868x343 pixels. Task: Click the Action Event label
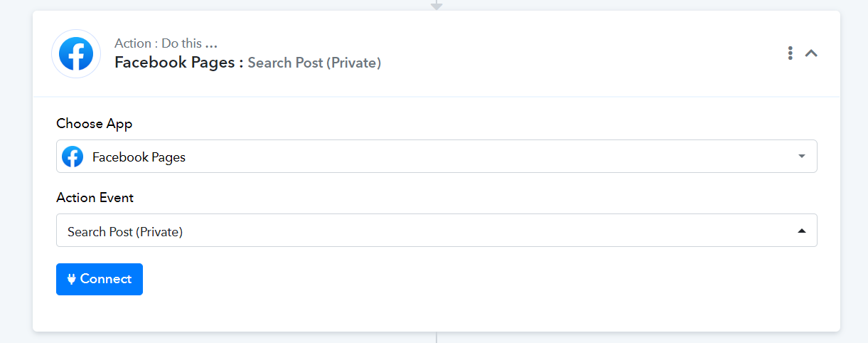point(95,198)
